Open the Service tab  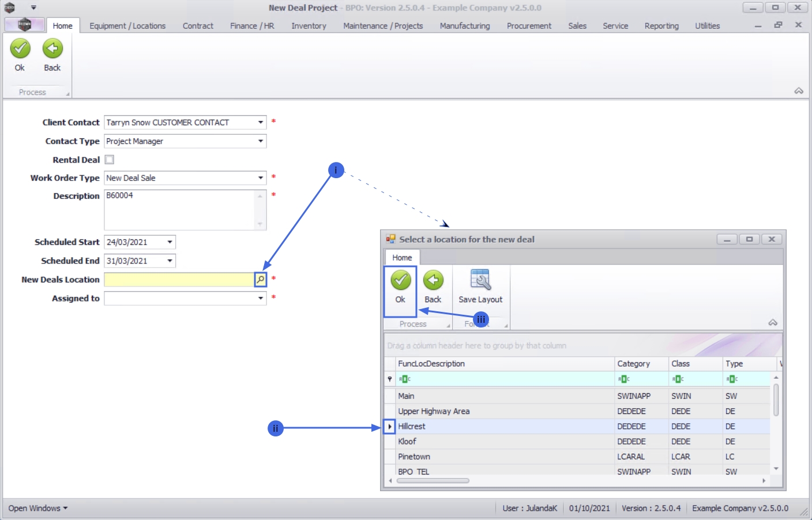pyautogui.click(x=615, y=26)
